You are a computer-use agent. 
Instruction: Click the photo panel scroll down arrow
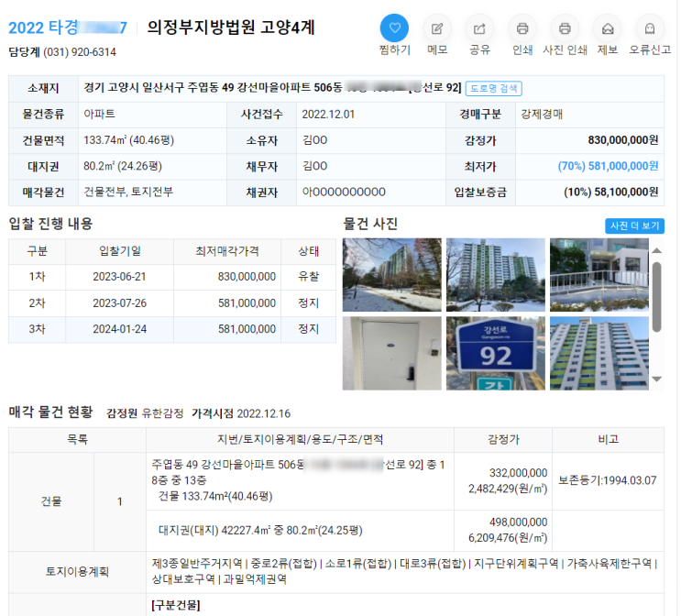656,379
